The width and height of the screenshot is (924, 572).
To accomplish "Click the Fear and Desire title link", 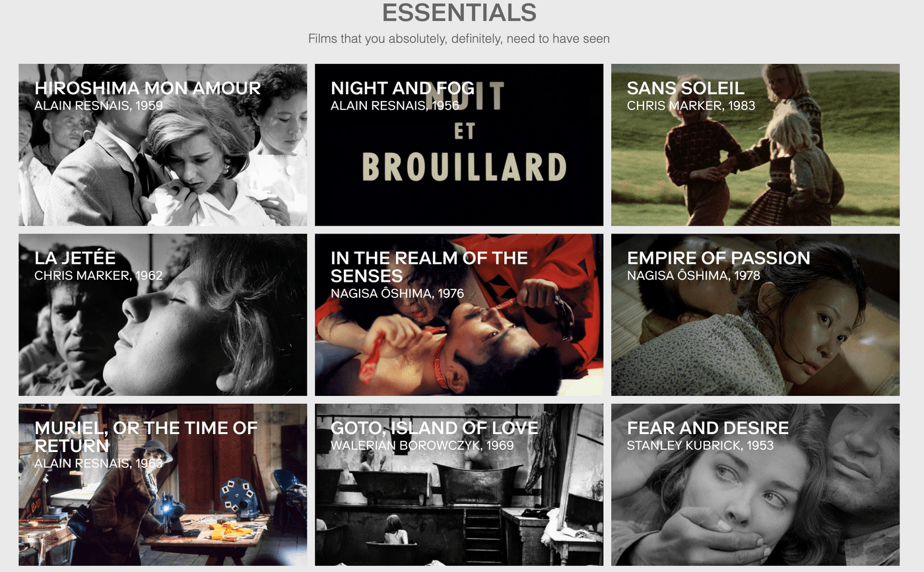I will [708, 428].
